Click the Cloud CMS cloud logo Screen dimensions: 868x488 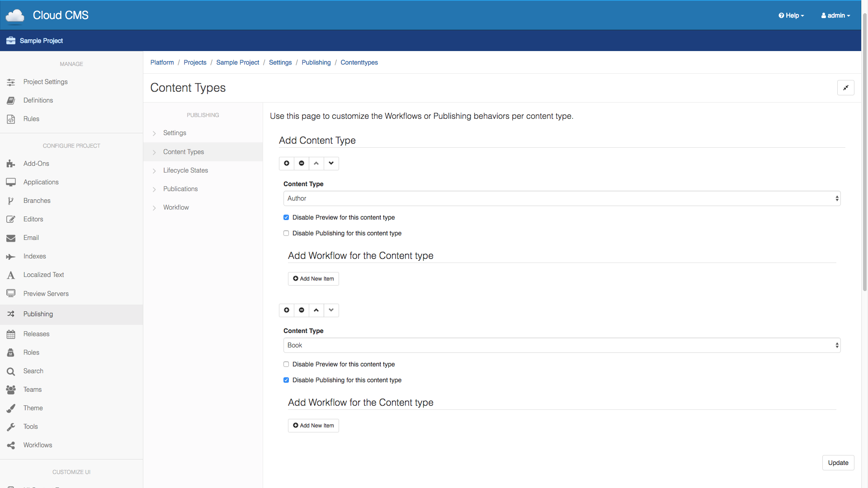15,15
